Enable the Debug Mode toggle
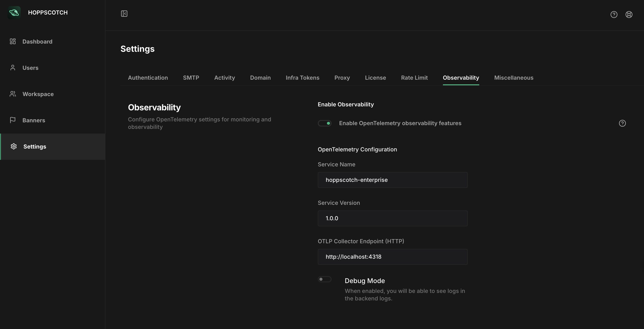This screenshot has width=644, height=329. [x=325, y=279]
